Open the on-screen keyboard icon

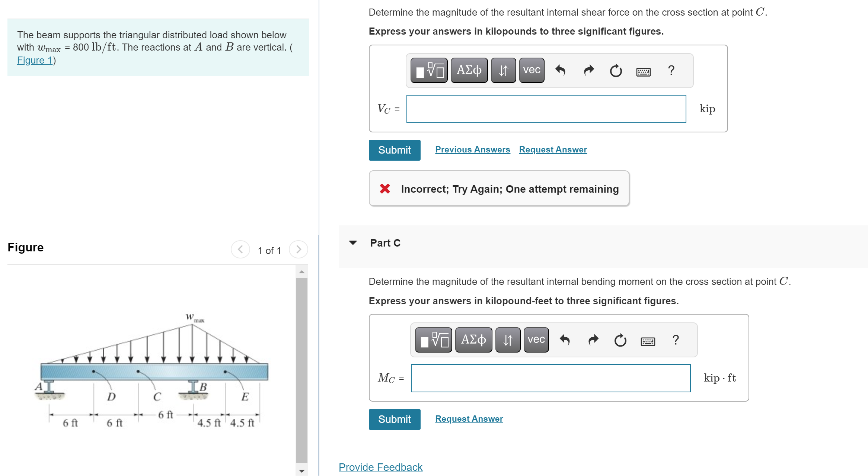[643, 71]
